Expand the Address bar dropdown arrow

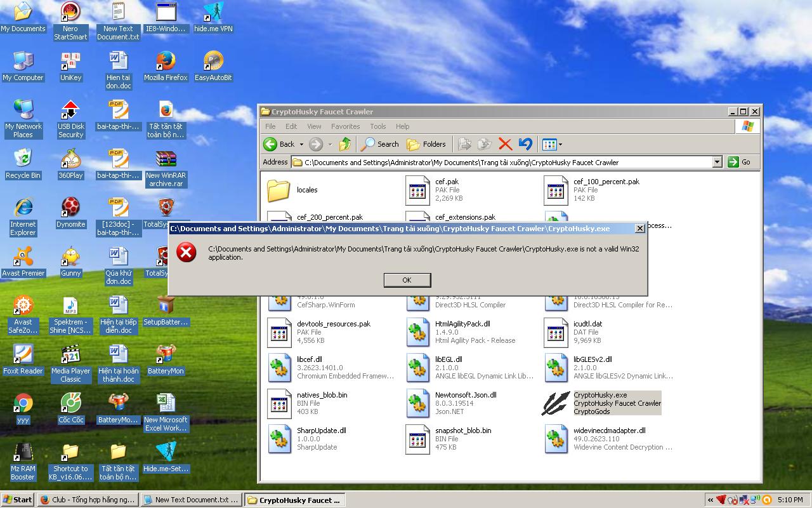(717, 162)
